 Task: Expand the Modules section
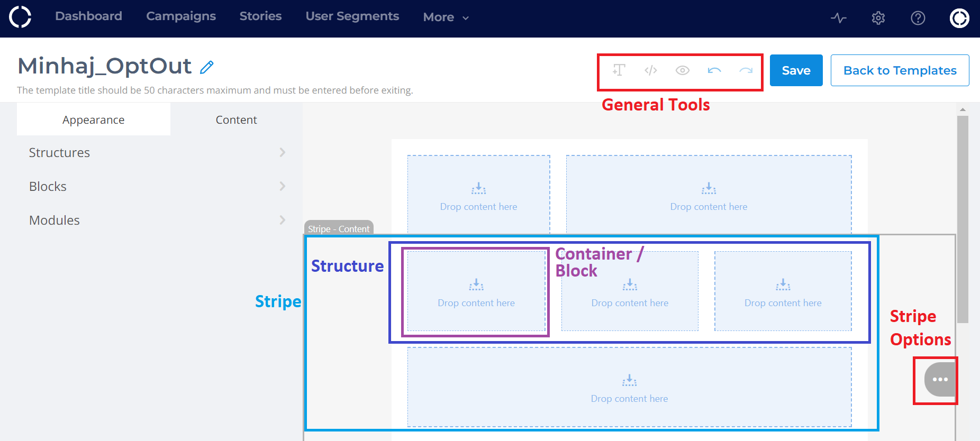click(x=157, y=221)
